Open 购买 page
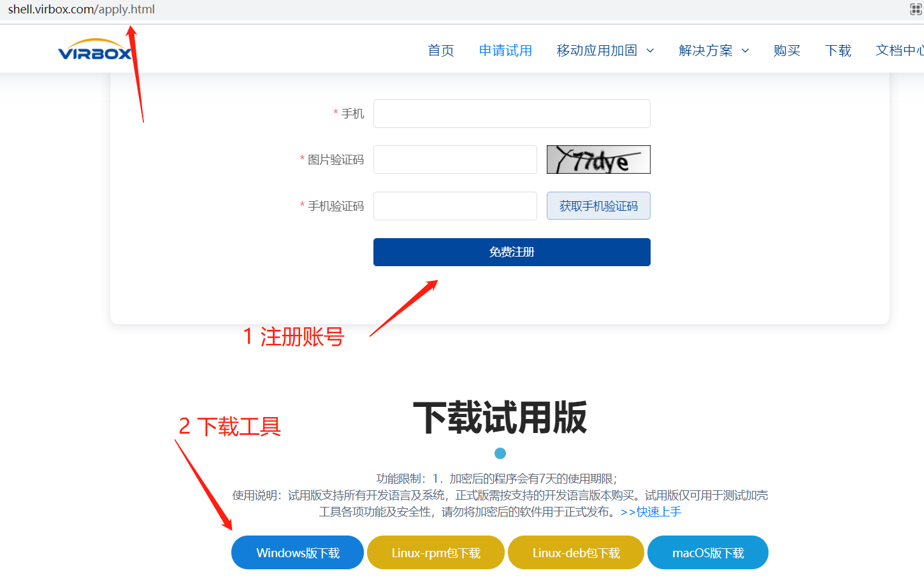Image resolution: width=924 pixels, height=582 pixels. tap(787, 50)
